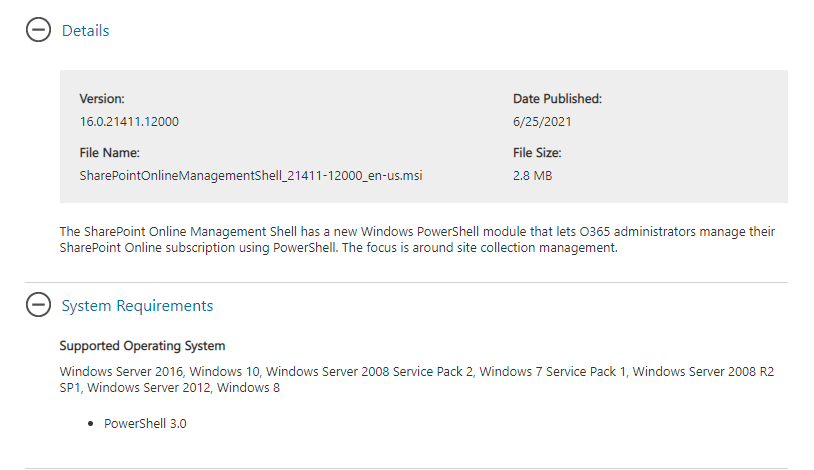Image resolution: width=814 pixels, height=470 pixels.
Task: Click version number 16.0.21411.12000
Action: 129,122
